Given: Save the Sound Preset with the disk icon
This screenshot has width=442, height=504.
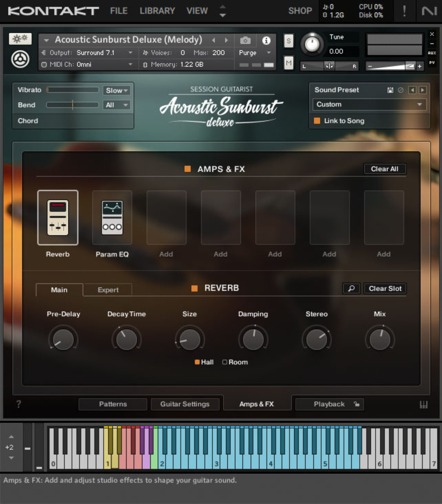Looking at the screenshot, I should [x=390, y=90].
